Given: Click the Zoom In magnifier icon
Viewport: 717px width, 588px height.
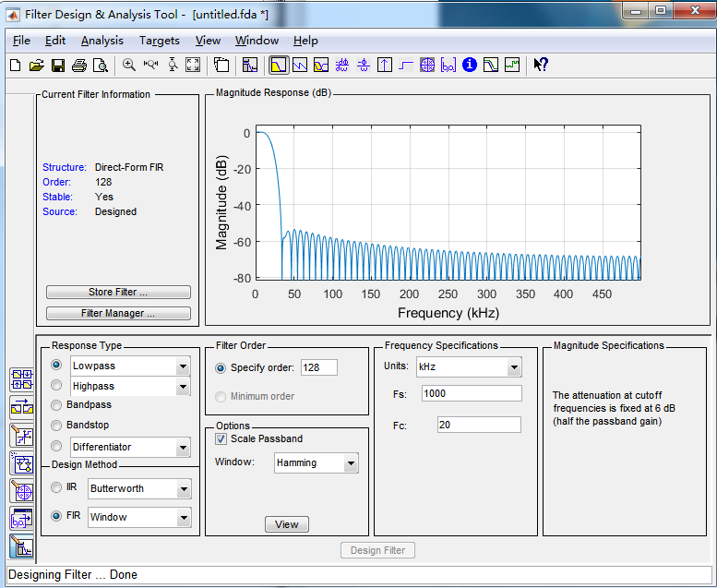Looking at the screenshot, I should [x=129, y=65].
